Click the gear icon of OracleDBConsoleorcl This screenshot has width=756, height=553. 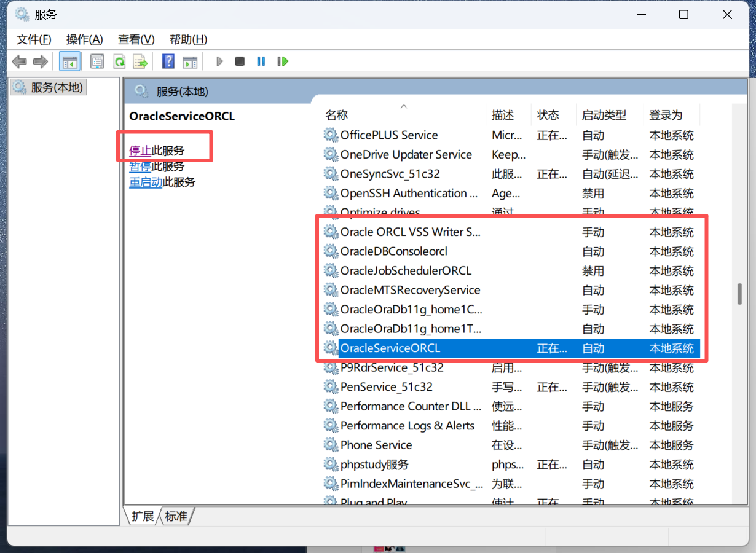(331, 251)
